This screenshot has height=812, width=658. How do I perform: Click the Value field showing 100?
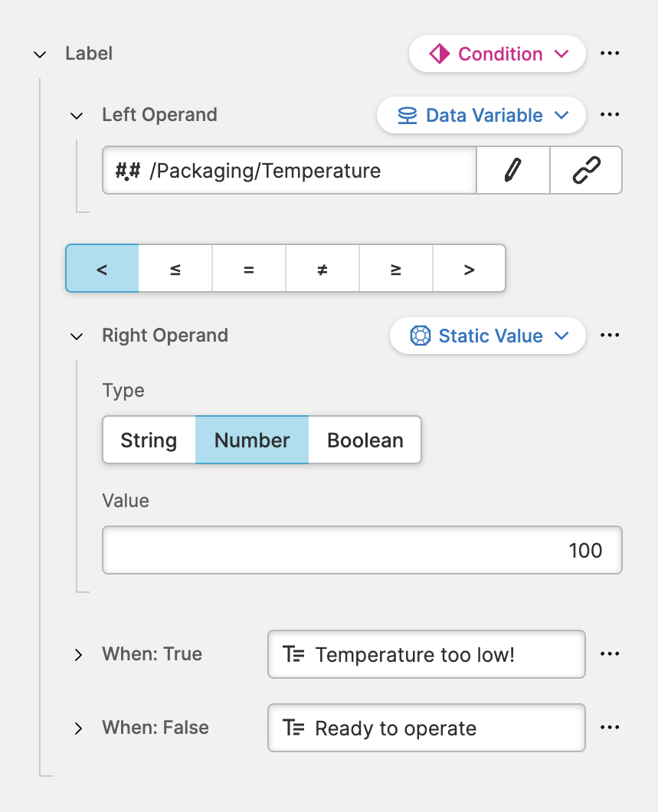point(362,550)
